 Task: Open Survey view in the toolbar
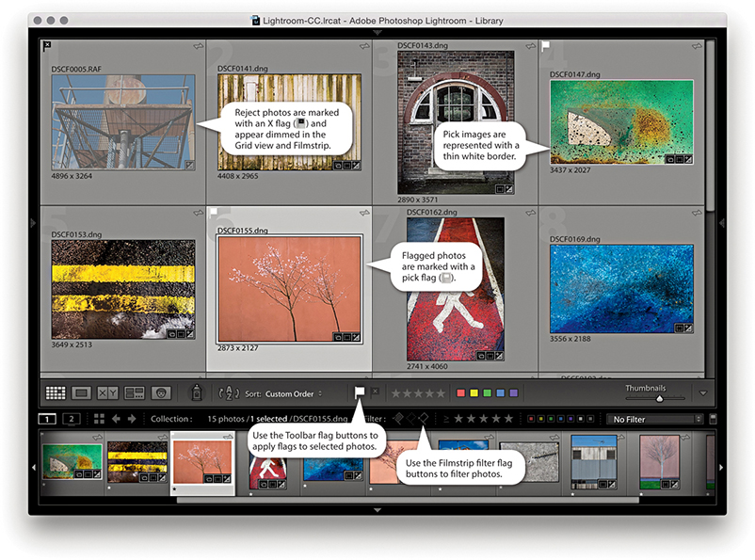(134, 392)
